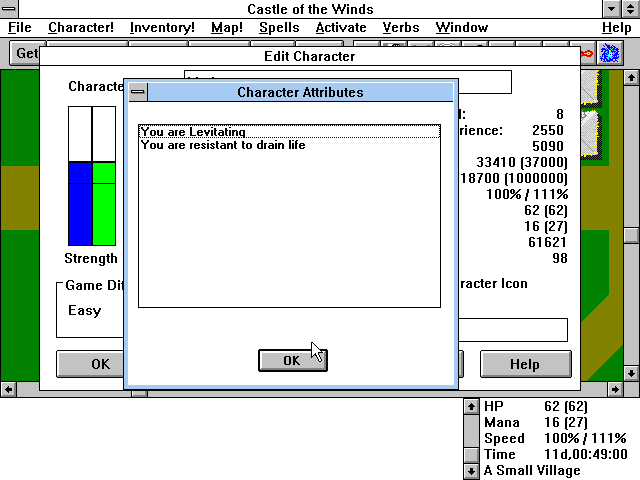Click map vertical scrollbar up arrow
640x480 pixels.
[631, 77]
